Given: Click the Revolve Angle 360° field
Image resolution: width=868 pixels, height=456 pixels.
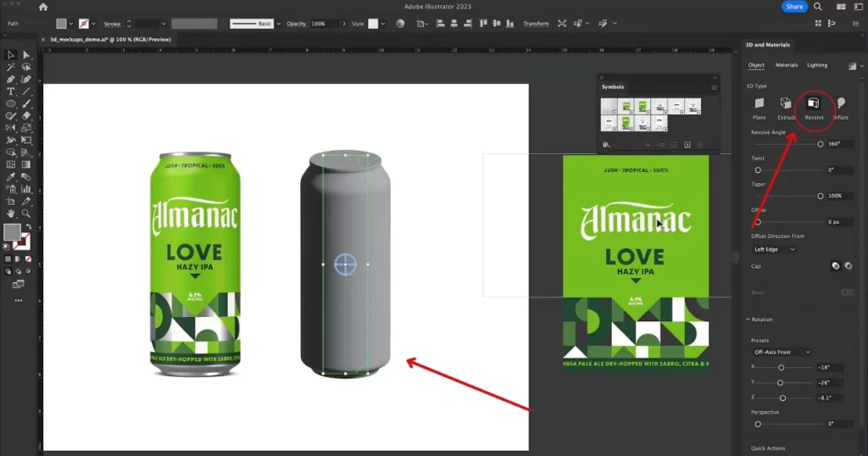Looking at the screenshot, I should tap(839, 144).
